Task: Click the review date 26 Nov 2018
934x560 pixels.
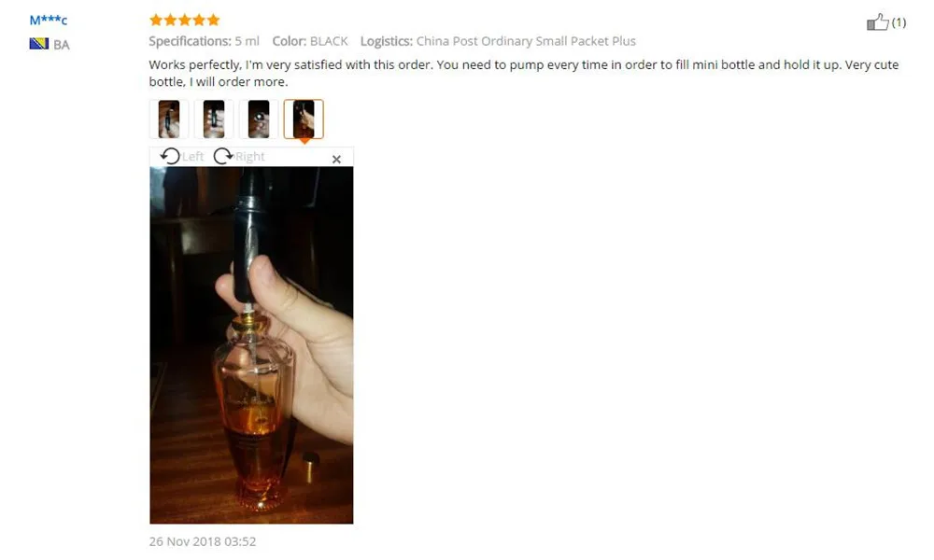Action: [x=203, y=541]
